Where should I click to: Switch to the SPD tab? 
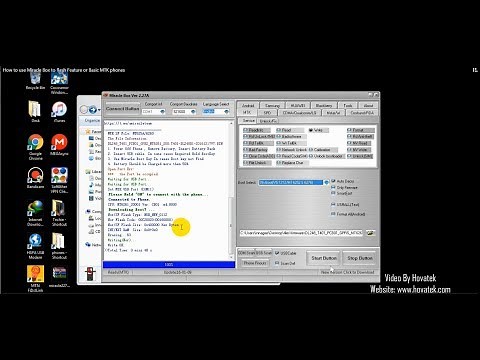click(x=267, y=113)
